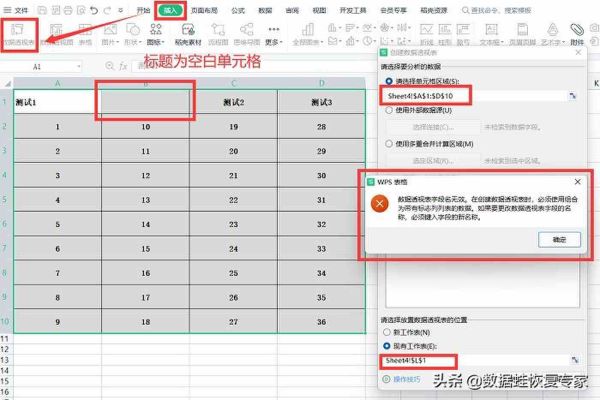Click the Print icon in quick access bar
The image size is (600, 400).
pyautogui.click(x=68, y=10)
